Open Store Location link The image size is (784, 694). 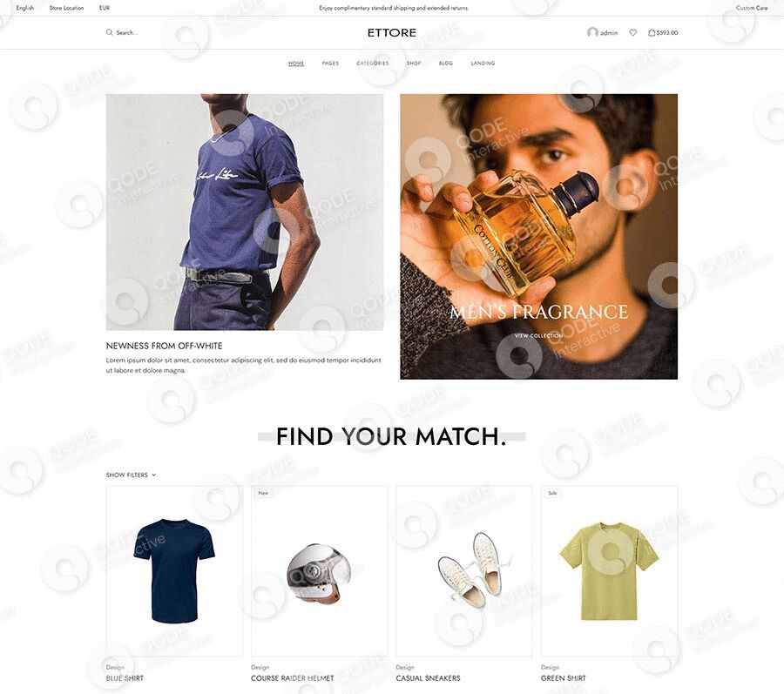point(66,8)
